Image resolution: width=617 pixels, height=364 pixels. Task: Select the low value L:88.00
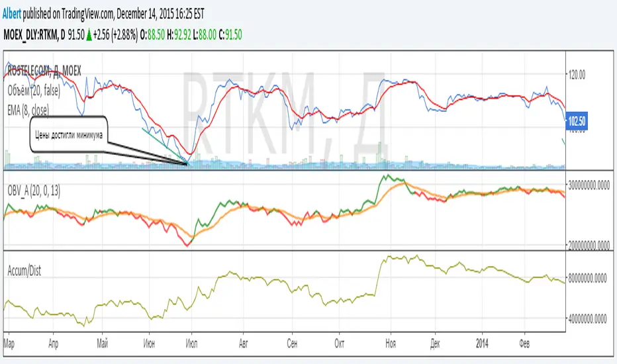click(x=205, y=35)
